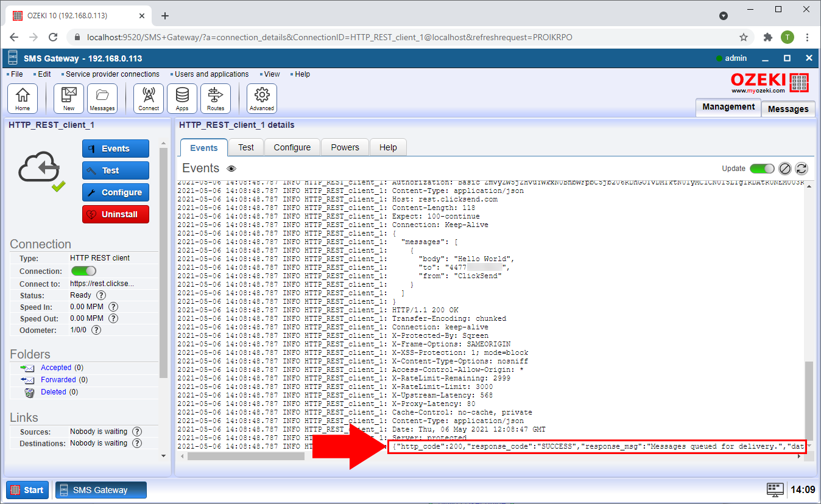Viewport: 821px width, 504px height.
Task: Click the horizontal scrollbar in event log
Action: pyautogui.click(x=246, y=456)
